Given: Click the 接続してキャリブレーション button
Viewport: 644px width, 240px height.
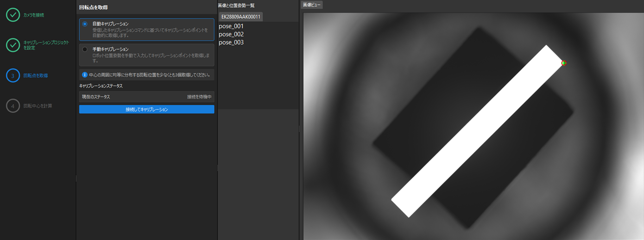Looking at the screenshot, I should [147, 109].
